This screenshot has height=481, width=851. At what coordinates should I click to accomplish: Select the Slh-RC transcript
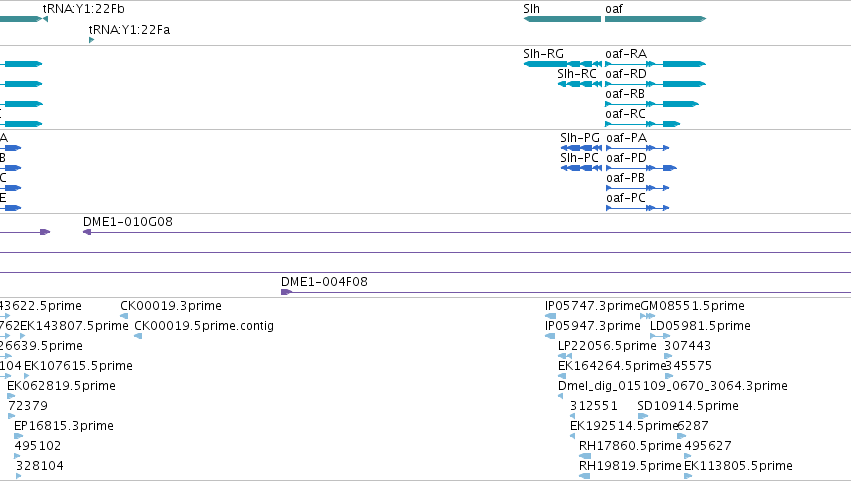tap(580, 84)
